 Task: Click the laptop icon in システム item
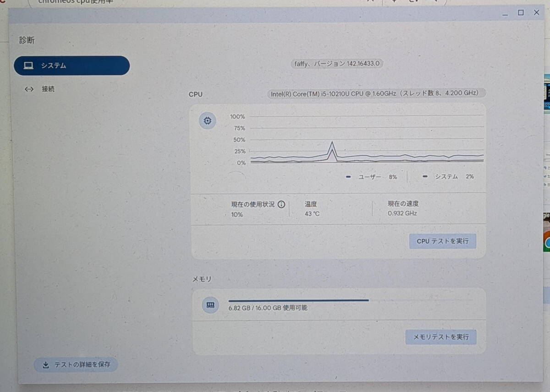[x=29, y=65]
